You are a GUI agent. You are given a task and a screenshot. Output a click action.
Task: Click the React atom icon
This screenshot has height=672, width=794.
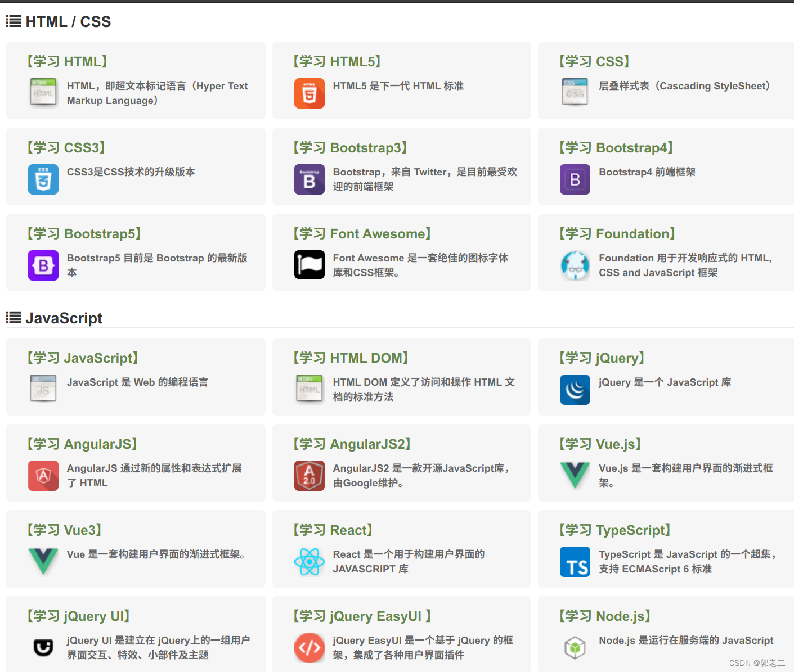309,562
